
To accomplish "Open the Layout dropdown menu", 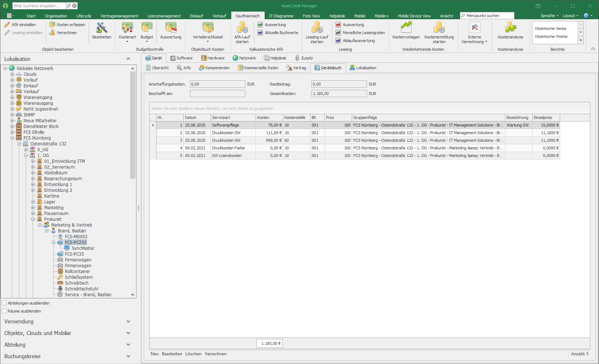I will (x=570, y=16).
